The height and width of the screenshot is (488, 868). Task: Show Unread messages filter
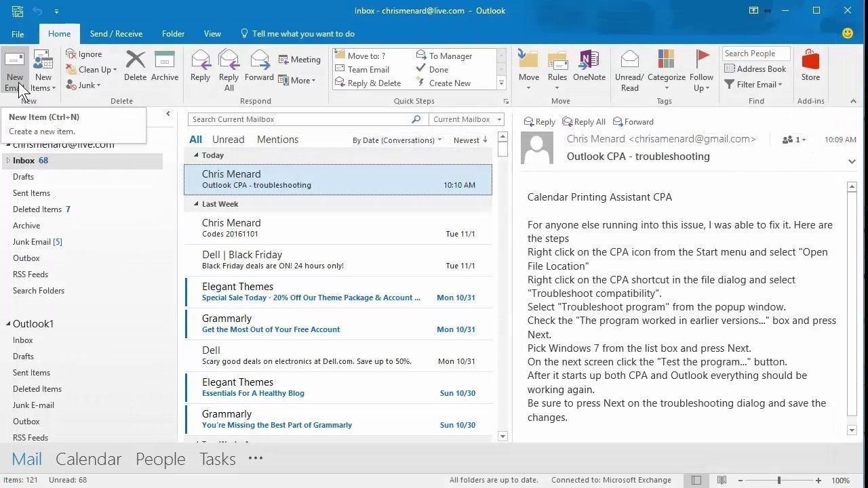click(x=228, y=140)
